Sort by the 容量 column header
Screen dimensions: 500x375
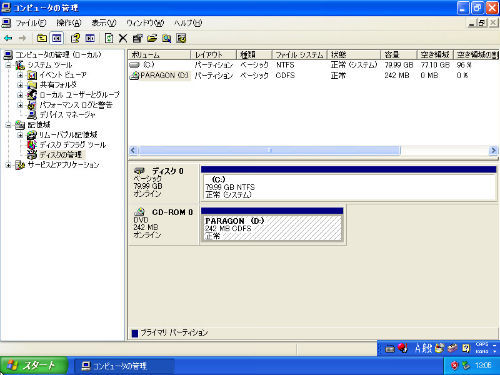tap(399, 55)
